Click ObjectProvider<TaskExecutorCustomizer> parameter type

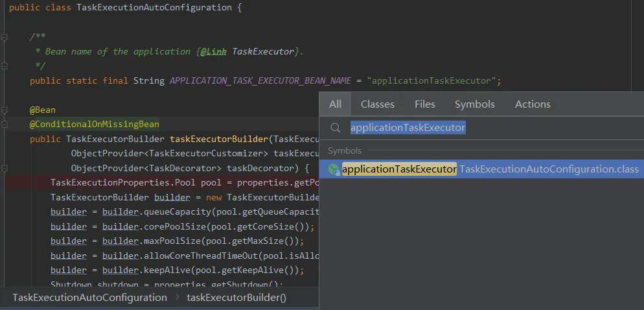point(170,153)
